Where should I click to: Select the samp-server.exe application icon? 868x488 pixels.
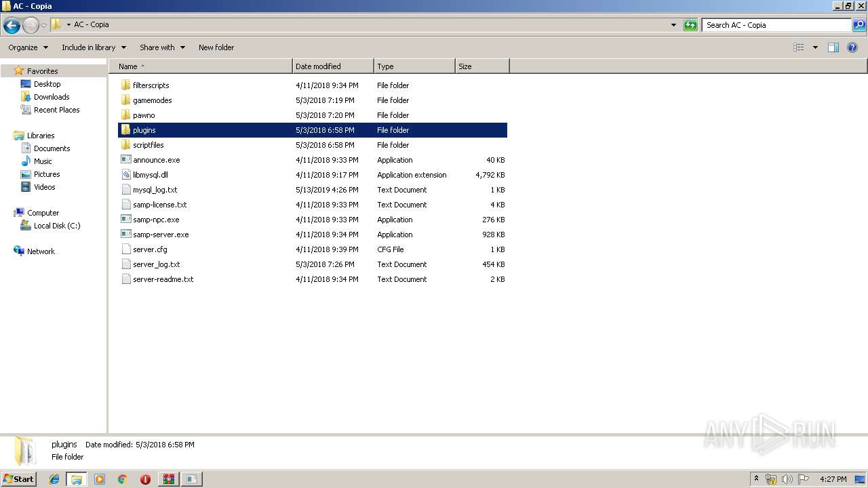[125, 235]
